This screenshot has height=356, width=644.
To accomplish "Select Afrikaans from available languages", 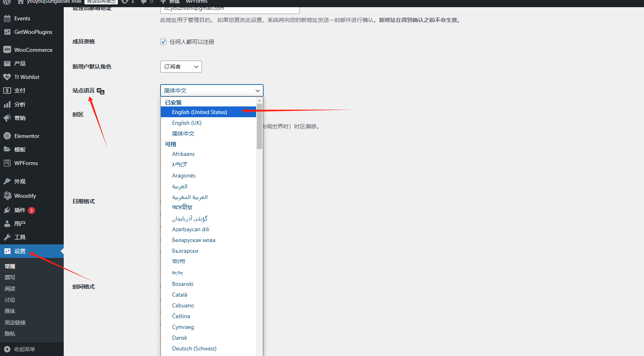I will pos(208,154).
